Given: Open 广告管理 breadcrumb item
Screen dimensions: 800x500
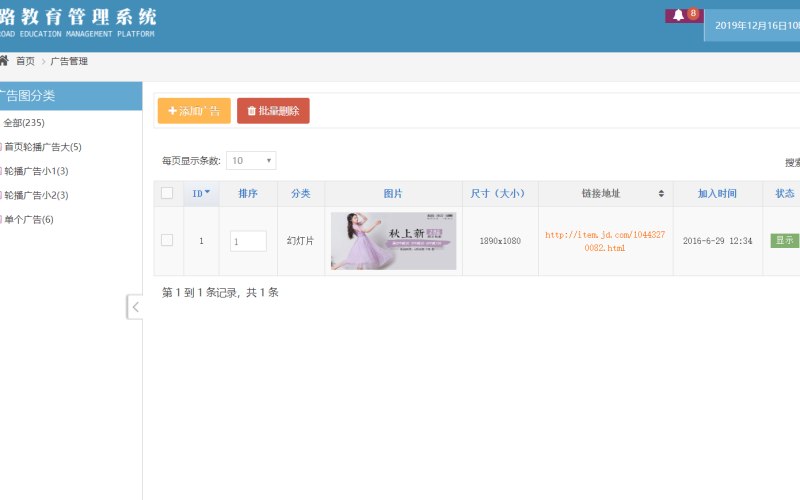Looking at the screenshot, I should 69,61.
